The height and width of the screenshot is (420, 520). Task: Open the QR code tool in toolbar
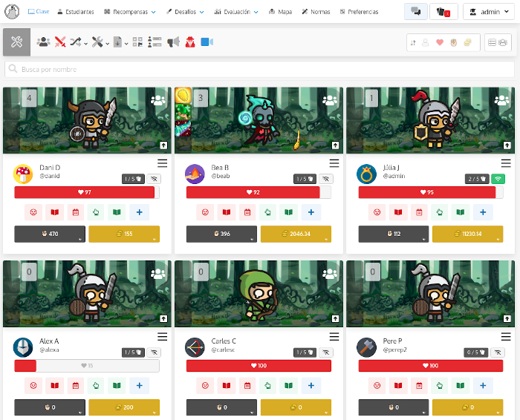click(137, 42)
